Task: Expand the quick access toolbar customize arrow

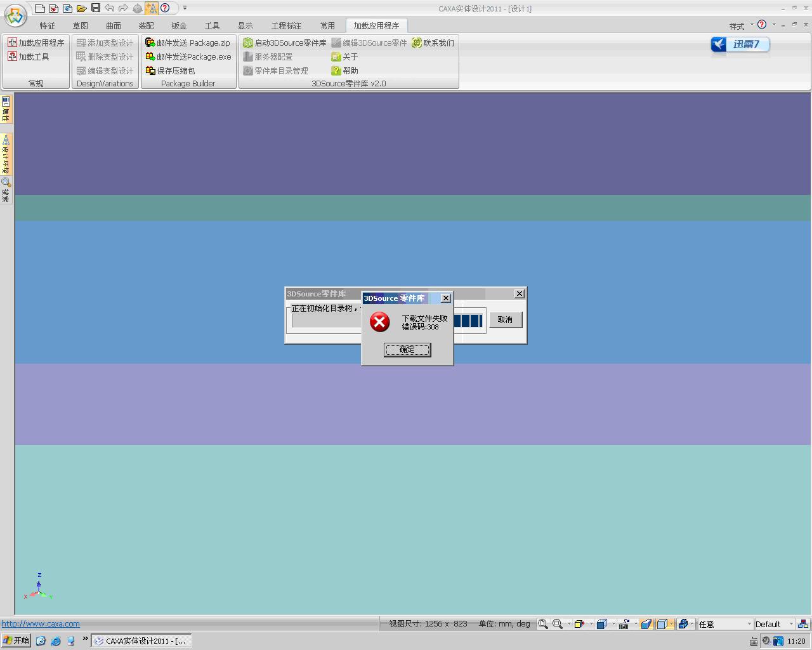Action: click(185, 8)
